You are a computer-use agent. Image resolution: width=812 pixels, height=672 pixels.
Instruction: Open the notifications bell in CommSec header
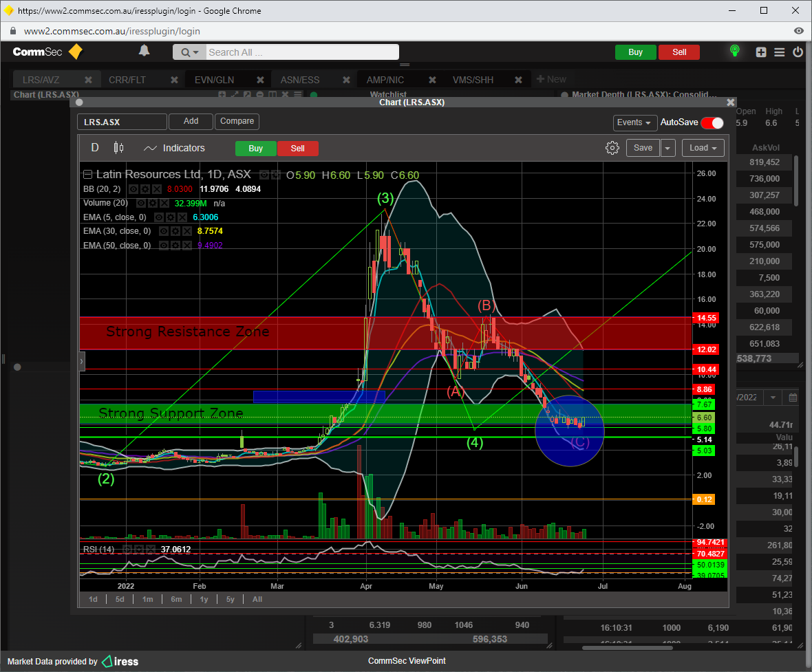[x=144, y=51]
